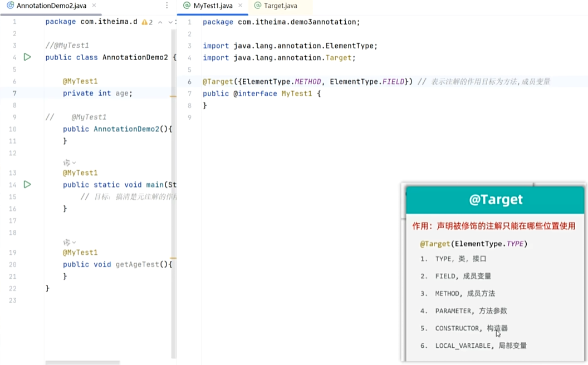Click the annotation icon on MyTest1.java tab
Screen dimensions: 588x365
click(187, 5)
